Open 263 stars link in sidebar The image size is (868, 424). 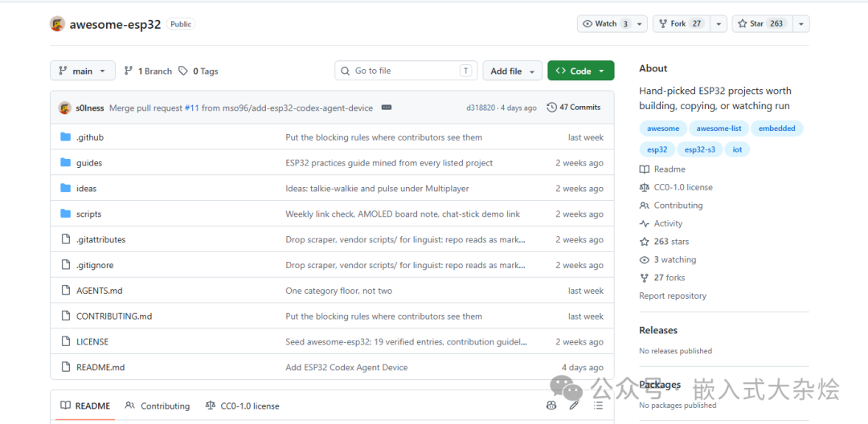click(665, 242)
